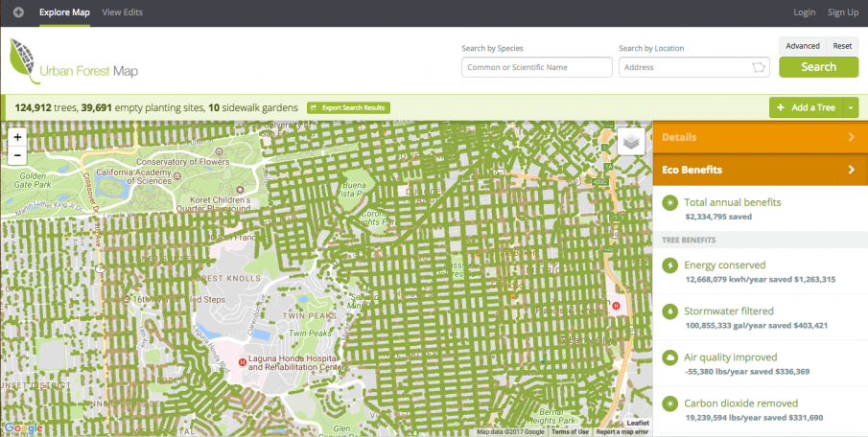This screenshot has width=868, height=437.
Task: Click the Login link
Action: coord(805,12)
